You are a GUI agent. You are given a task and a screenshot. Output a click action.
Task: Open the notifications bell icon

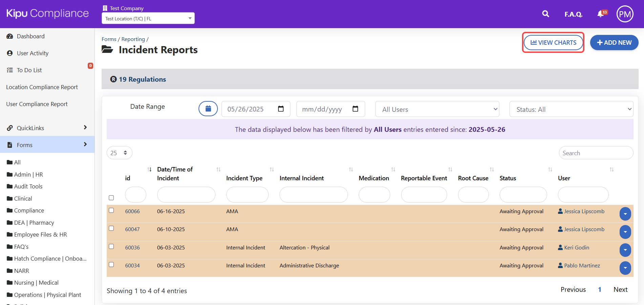601,14
